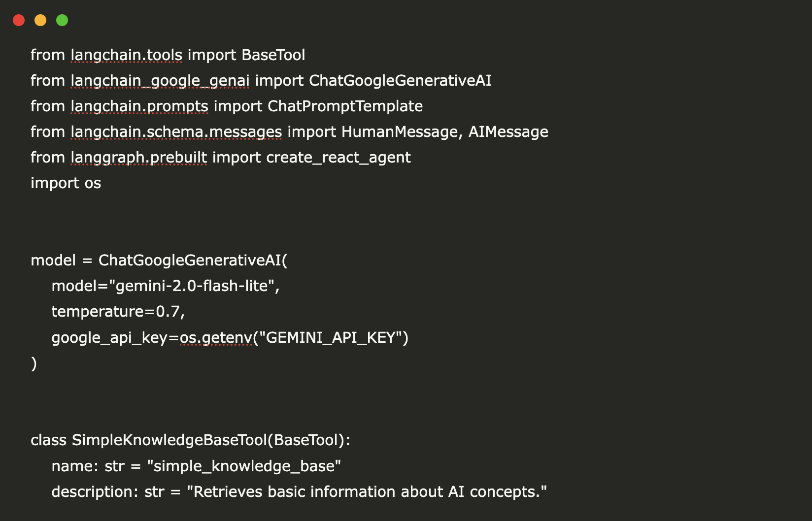The width and height of the screenshot is (812, 521).
Task: Click the "gemini-2.0-flash-lite" model string
Action: tap(191, 286)
